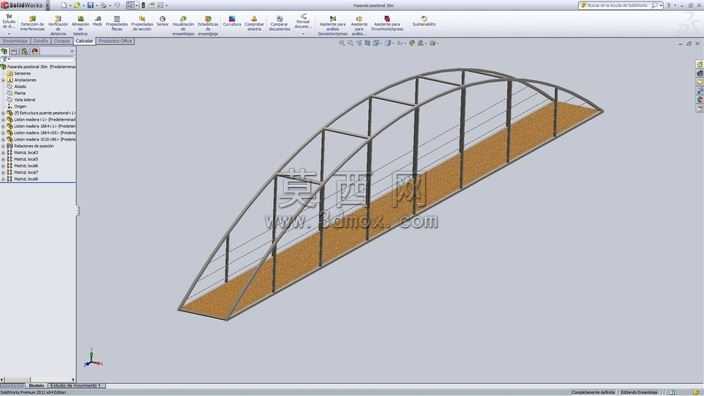Switch to the Productos Office tab
Screen dimensions: 704x396
pos(115,41)
